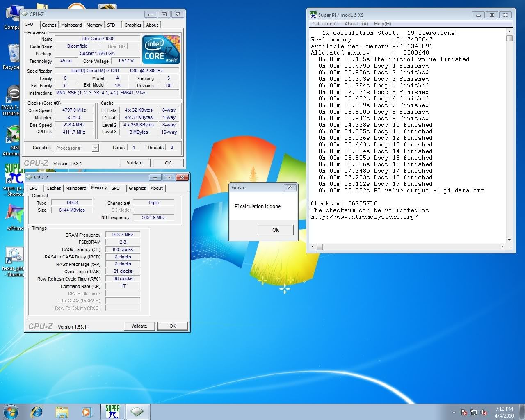Select MSI Afterburner desktop shortcut
This screenshot has width=525, height=420.
click(11, 142)
